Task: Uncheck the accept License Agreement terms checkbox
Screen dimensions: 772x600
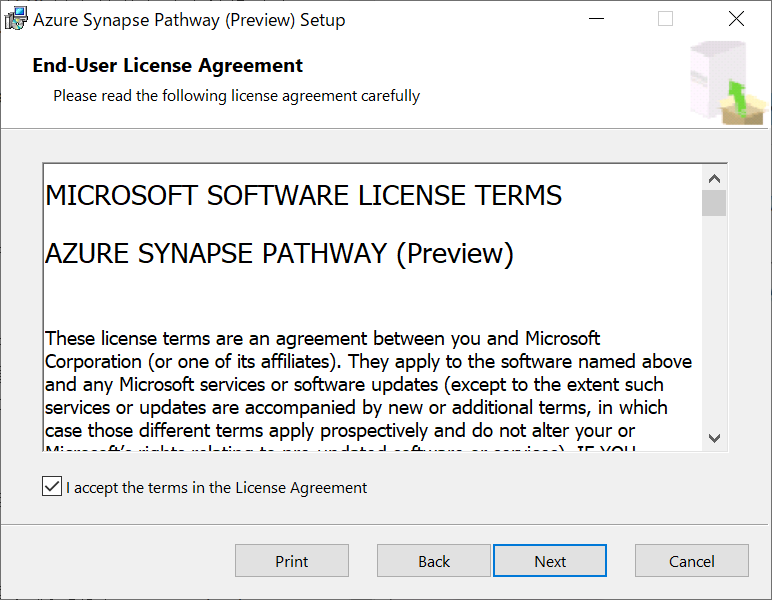Action: click(52, 486)
